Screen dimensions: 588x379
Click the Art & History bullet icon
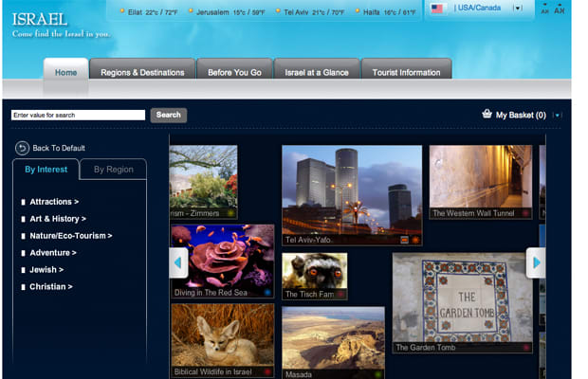click(x=24, y=219)
